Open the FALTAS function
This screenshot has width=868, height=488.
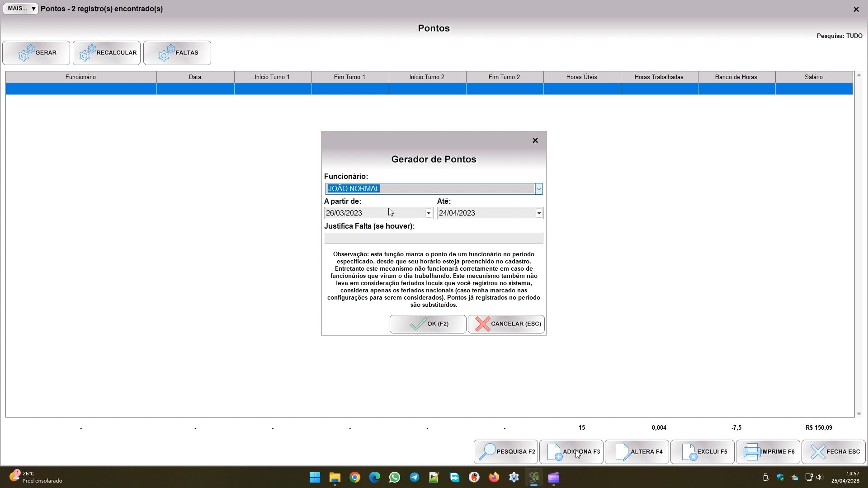[177, 53]
